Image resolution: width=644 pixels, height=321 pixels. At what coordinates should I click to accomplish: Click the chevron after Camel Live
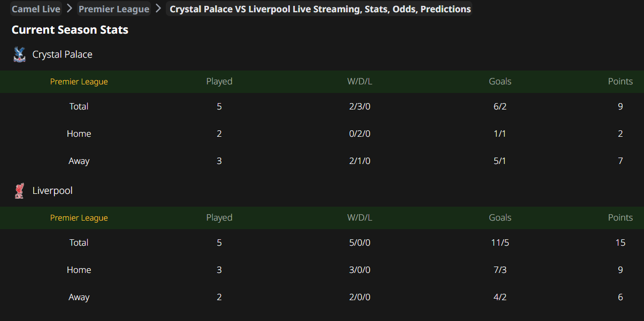point(70,9)
